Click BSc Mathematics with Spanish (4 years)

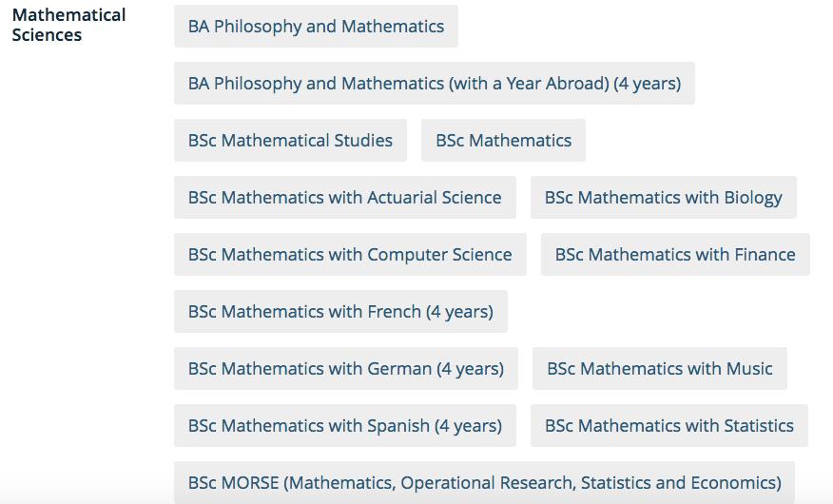344,426
